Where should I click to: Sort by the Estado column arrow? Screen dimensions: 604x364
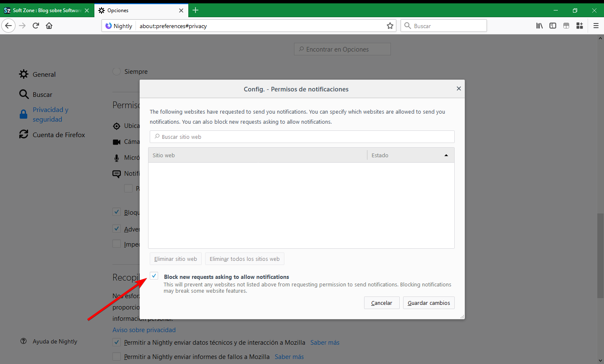pyautogui.click(x=446, y=155)
